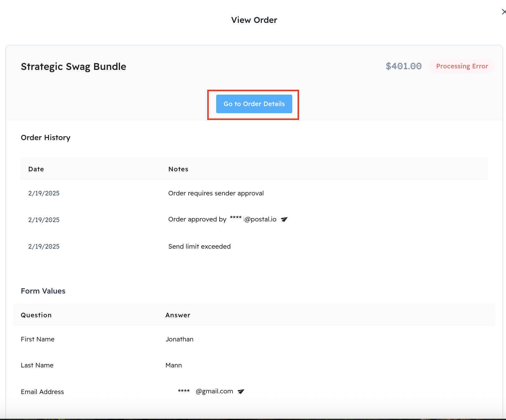Click the Notes column header

178,169
